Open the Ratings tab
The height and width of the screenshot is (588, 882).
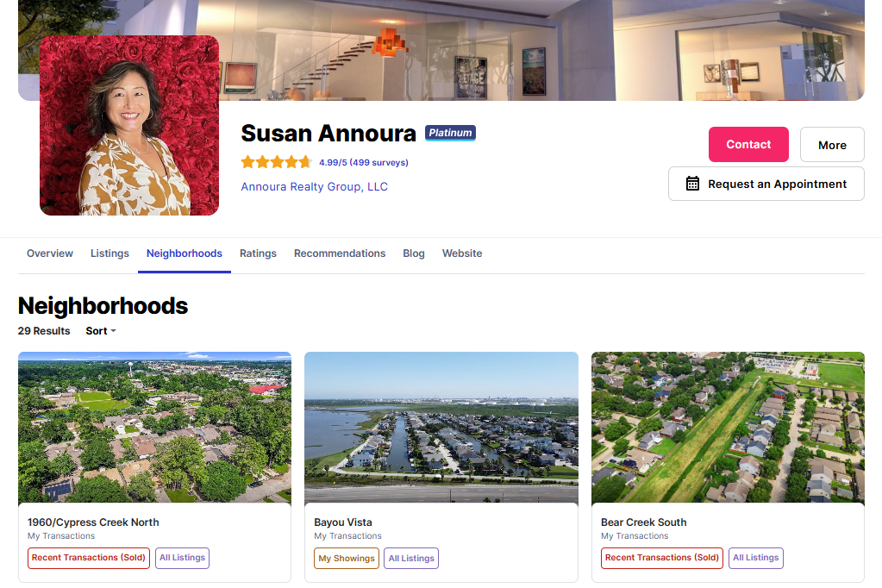(258, 253)
